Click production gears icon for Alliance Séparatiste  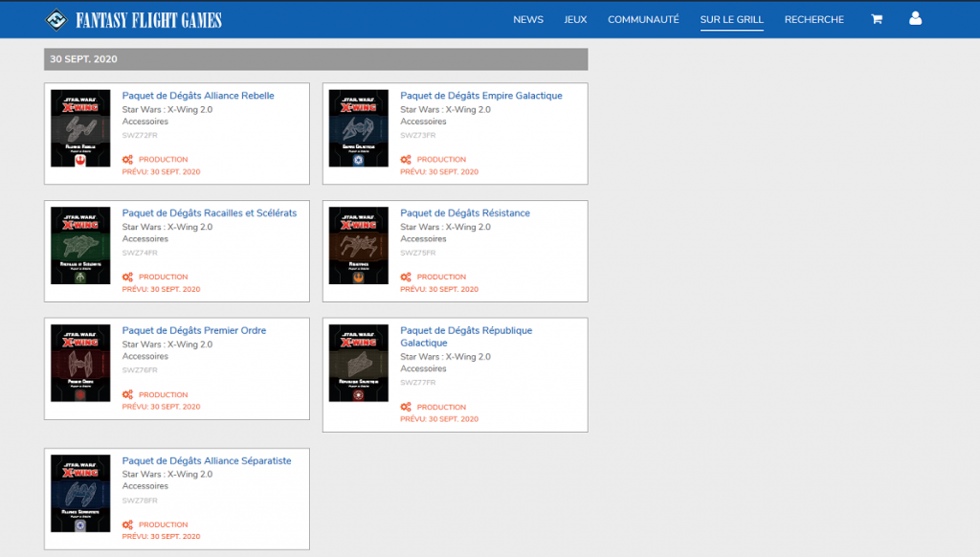tap(127, 524)
